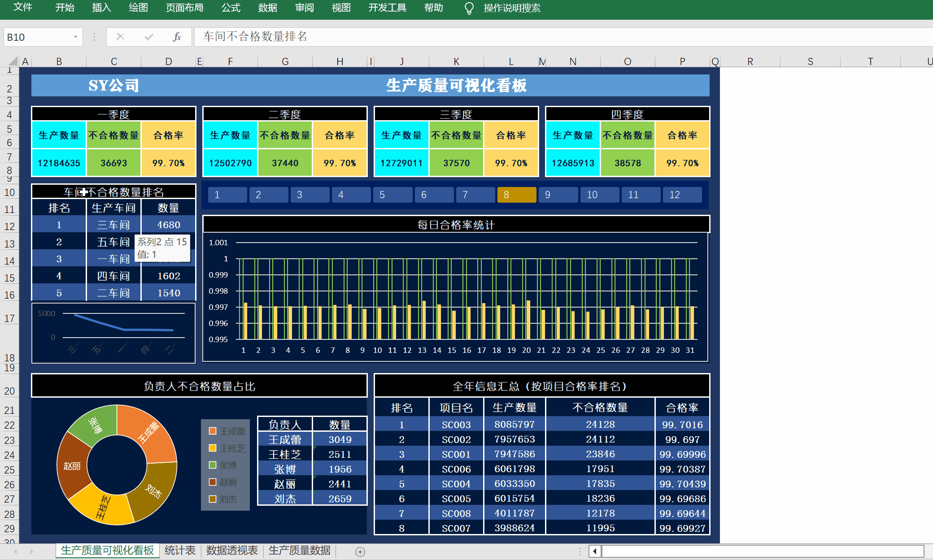The image size is (933, 560).
Task: Click the cancel entry X icon
Action: 120,37
